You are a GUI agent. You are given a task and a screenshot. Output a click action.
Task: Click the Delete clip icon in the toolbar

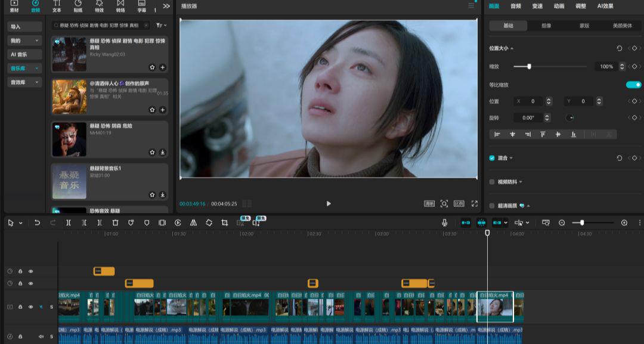pos(116,222)
